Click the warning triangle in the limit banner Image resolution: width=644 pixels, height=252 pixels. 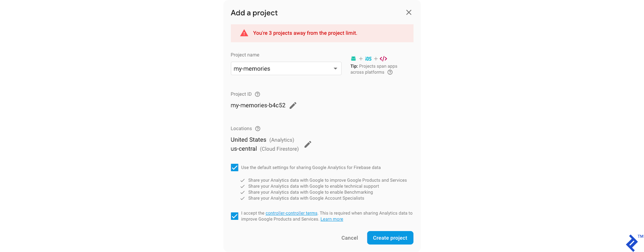[244, 33]
